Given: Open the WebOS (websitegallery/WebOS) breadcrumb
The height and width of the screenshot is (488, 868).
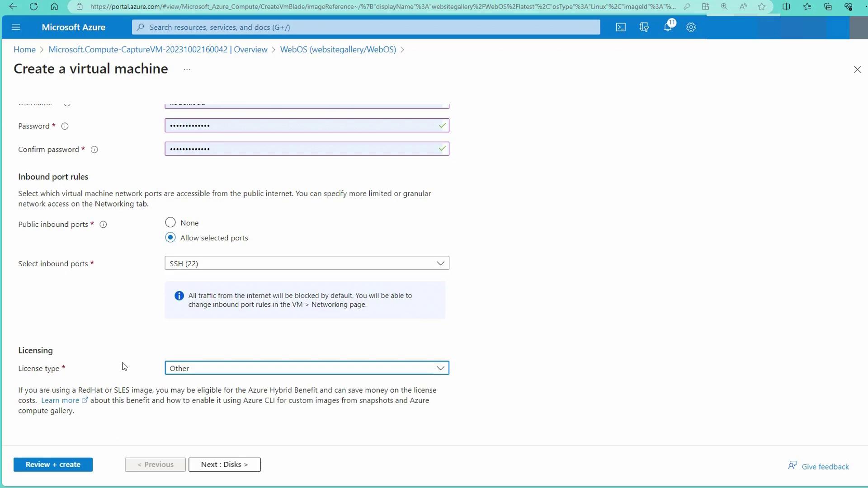Looking at the screenshot, I should (338, 50).
